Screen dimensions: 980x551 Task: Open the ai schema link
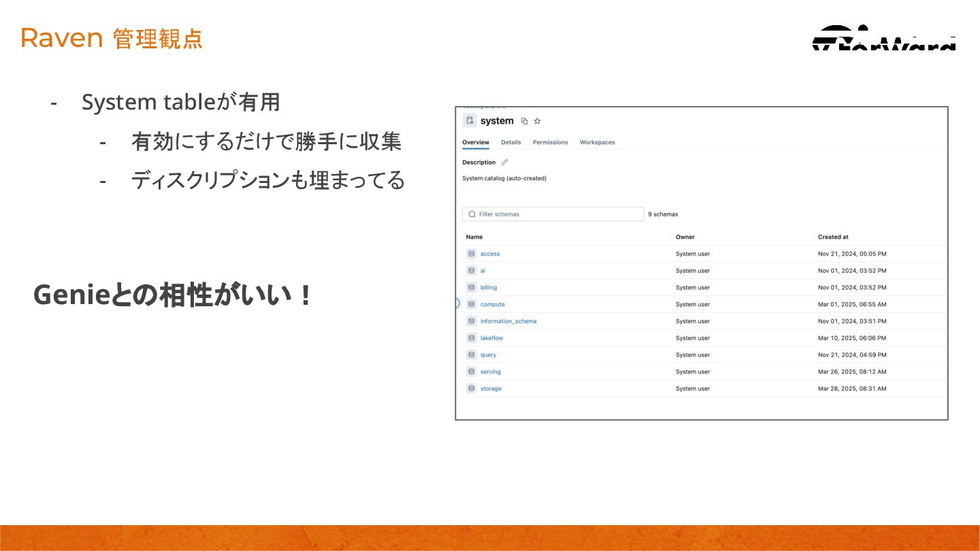[x=483, y=271]
